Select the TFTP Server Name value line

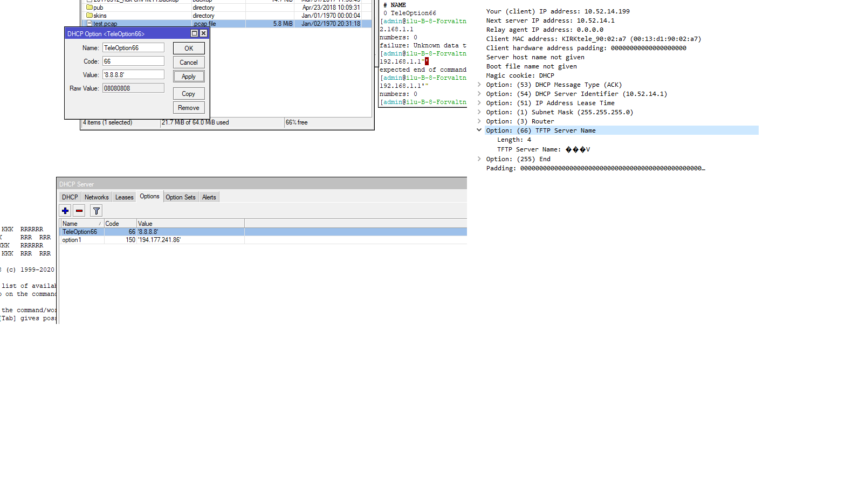click(x=544, y=149)
